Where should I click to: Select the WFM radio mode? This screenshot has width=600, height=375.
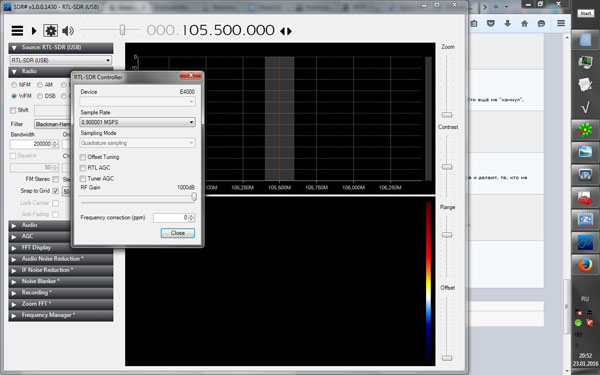click(14, 96)
